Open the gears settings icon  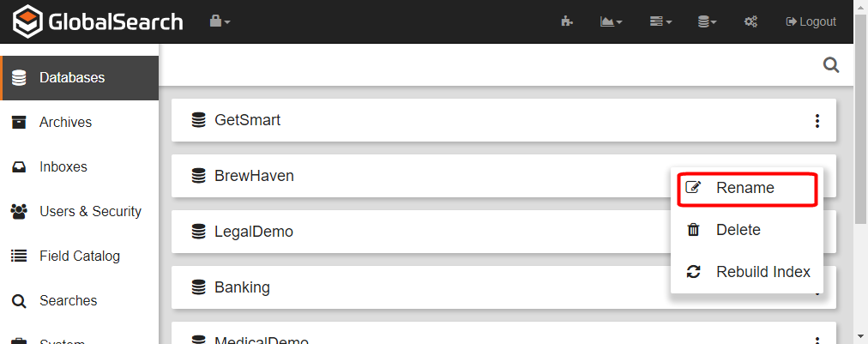pos(750,21)
